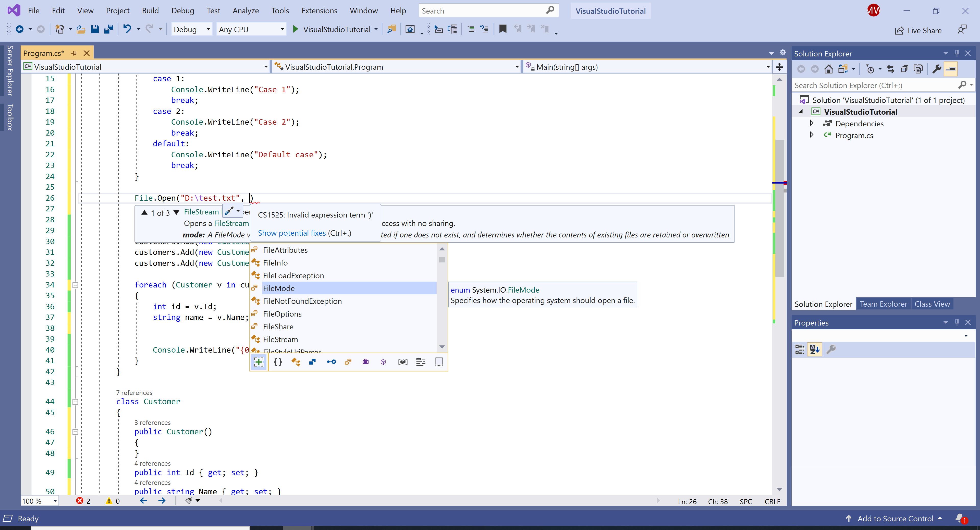Open the Analyze menu
Viewport: 980px width, 530px height.
click(x=245, y=11)
